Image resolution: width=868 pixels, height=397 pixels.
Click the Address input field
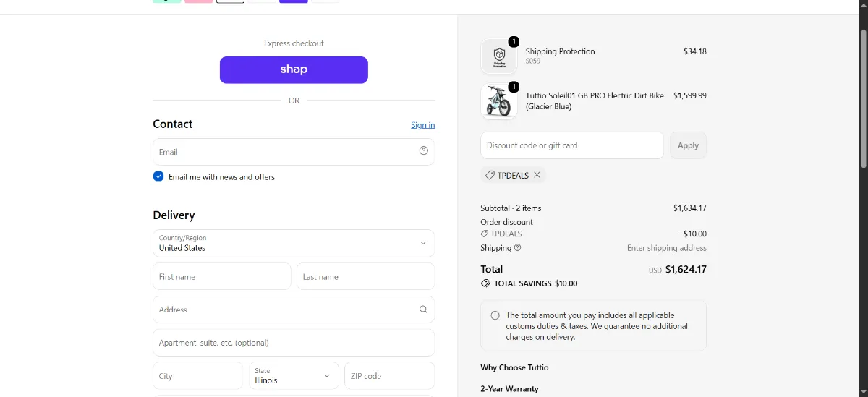(x=294, y=310)
